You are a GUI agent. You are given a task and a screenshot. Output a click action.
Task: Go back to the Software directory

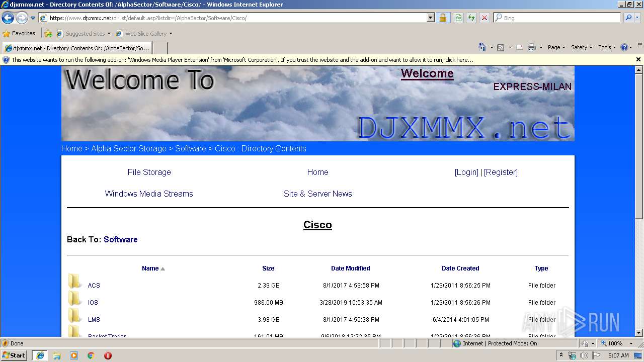click(121, 239)
